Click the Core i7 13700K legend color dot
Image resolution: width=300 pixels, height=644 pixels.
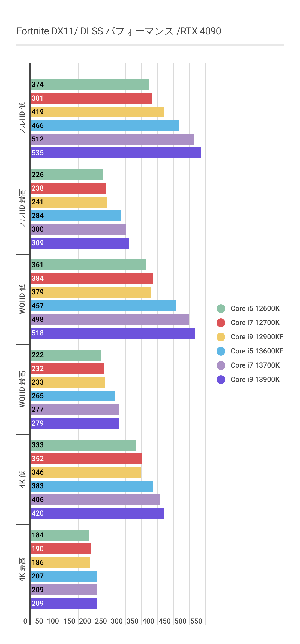tap(221, 365)
